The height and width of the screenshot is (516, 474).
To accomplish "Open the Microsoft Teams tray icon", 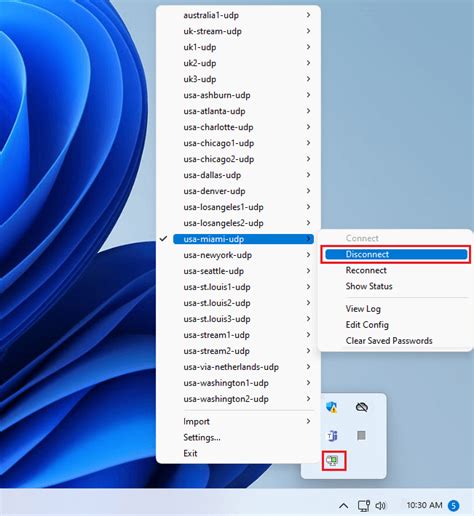I will (332, 435).
